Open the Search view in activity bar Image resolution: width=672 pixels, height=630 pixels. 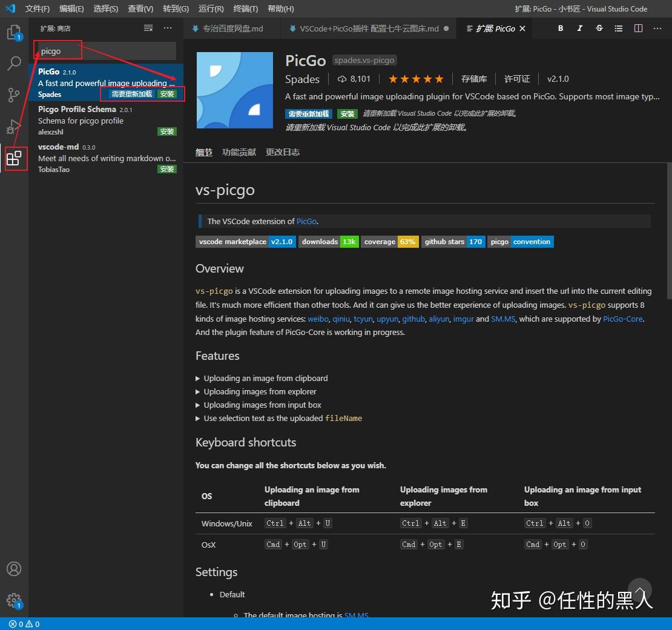(14, 64)
